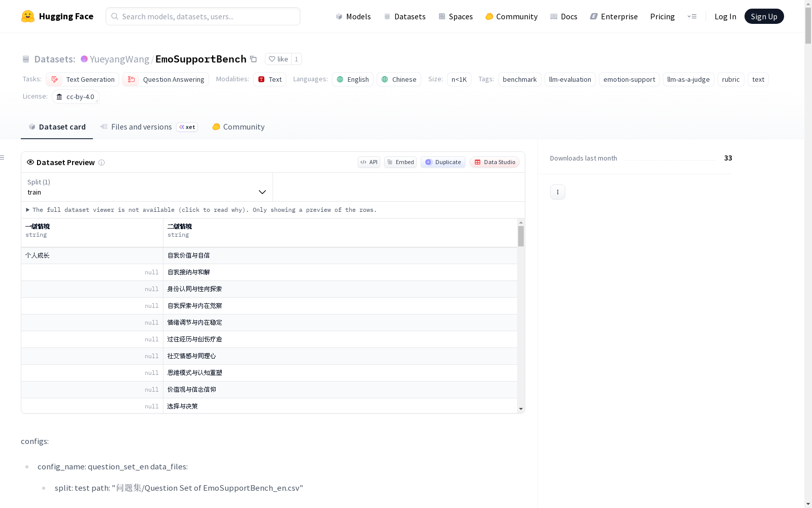The image size is (812, 508).
Task: Click the Downloads last month value 33
Action: point(728,158)
